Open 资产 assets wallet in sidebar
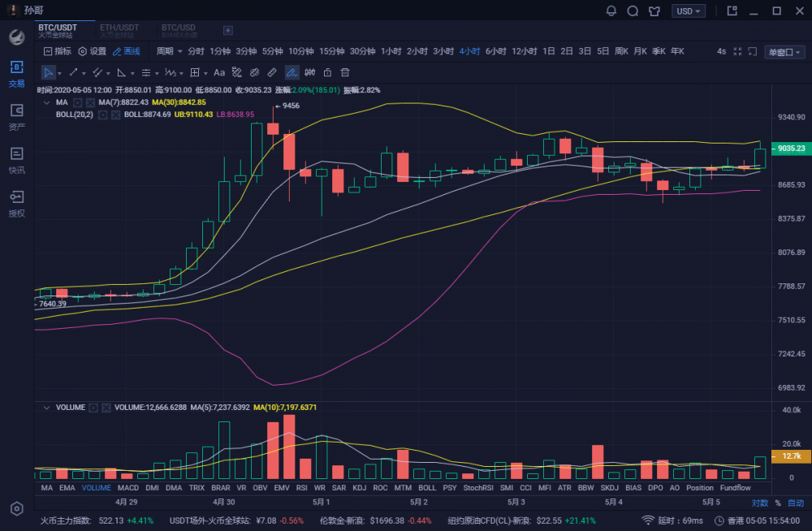Viewport: 812px width, 531px height. pos(16,116)
